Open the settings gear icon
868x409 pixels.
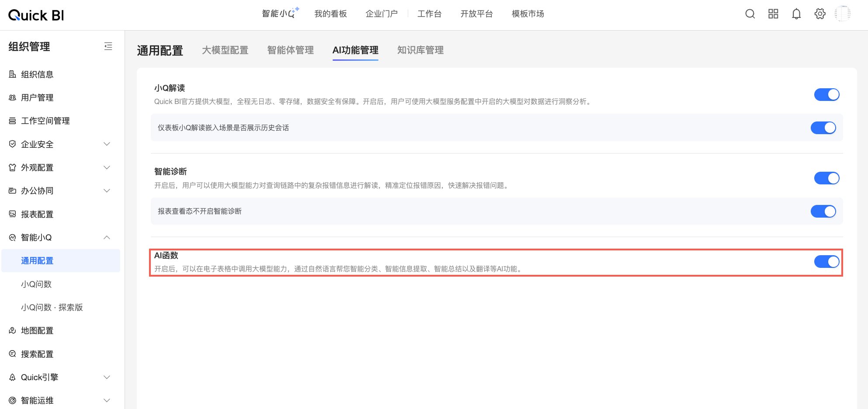click(x=820, y=14)
